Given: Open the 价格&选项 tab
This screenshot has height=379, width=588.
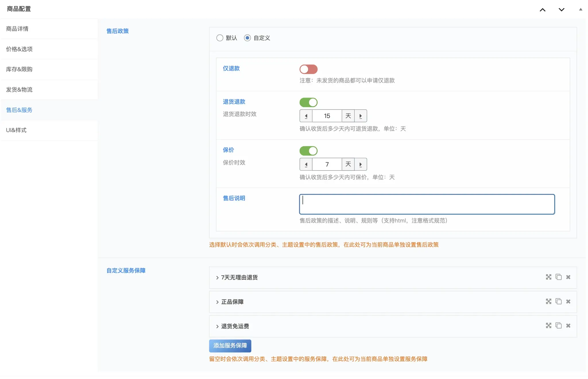Looking at the screenshot, I should point(19,49).
